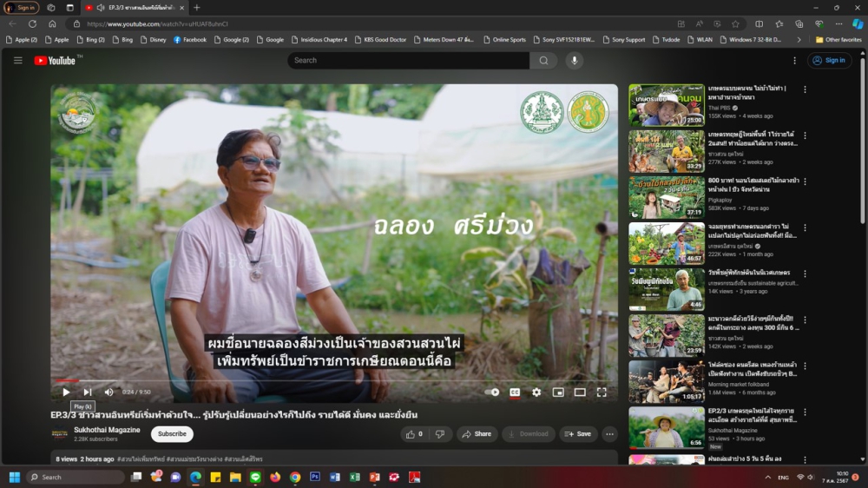Open more actions menu beside Save
This screenshot has height=488, width=868.
pyautogui.click(x=609, y=434)
